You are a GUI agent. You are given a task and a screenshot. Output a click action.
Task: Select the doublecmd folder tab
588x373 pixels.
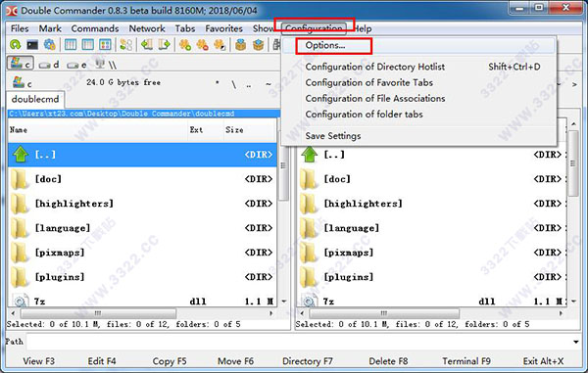pyautogui.click(x=35, y=99)
